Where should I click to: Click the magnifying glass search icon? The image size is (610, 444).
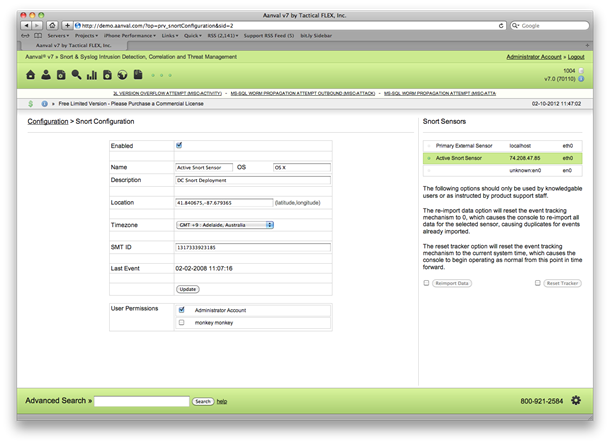77,75
